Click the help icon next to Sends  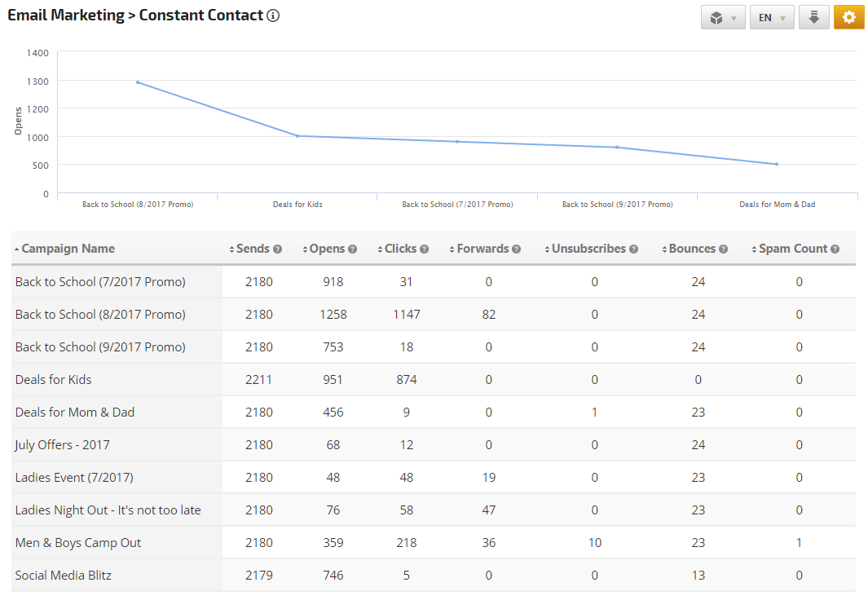(278, 249)
